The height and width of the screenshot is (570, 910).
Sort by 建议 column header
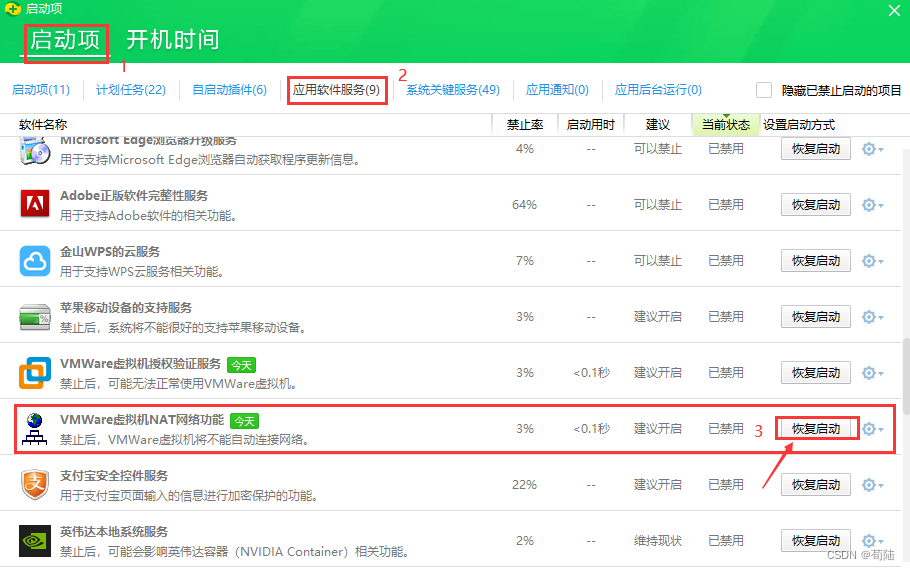click(658, 125)
